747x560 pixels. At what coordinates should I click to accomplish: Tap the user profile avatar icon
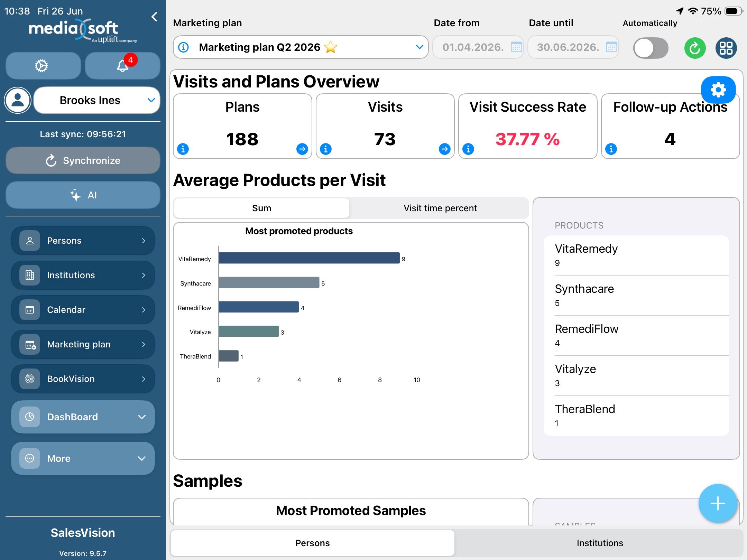18,100
